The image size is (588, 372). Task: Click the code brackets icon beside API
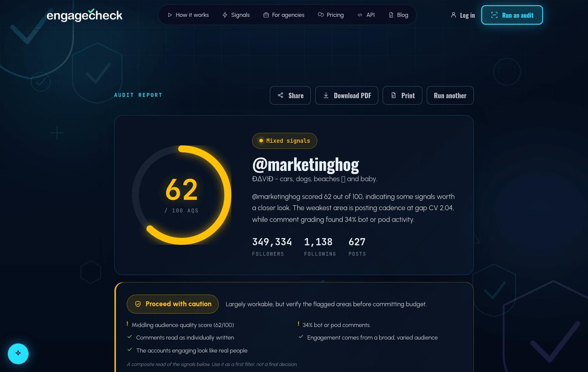360,15
